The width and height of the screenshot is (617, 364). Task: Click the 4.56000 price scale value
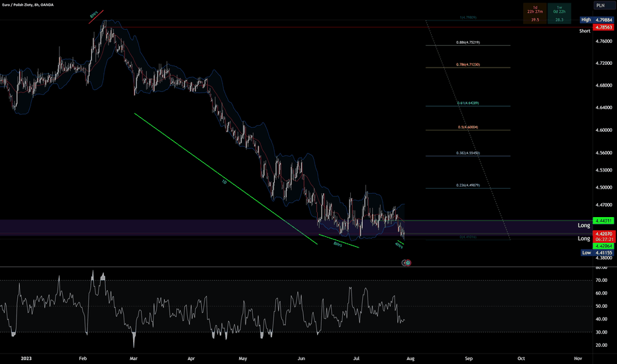point(604,153)
